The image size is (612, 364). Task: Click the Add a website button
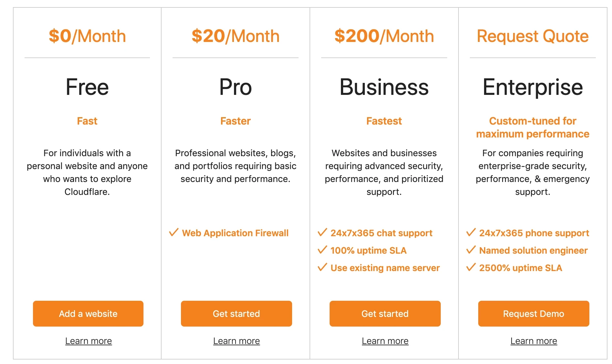tap(88, 313)
